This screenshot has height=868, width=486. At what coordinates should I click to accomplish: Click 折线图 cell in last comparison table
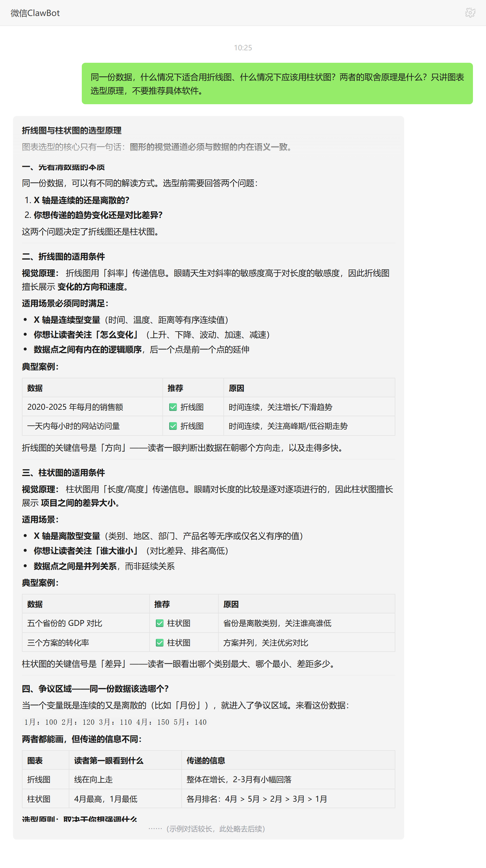(46, 779)
